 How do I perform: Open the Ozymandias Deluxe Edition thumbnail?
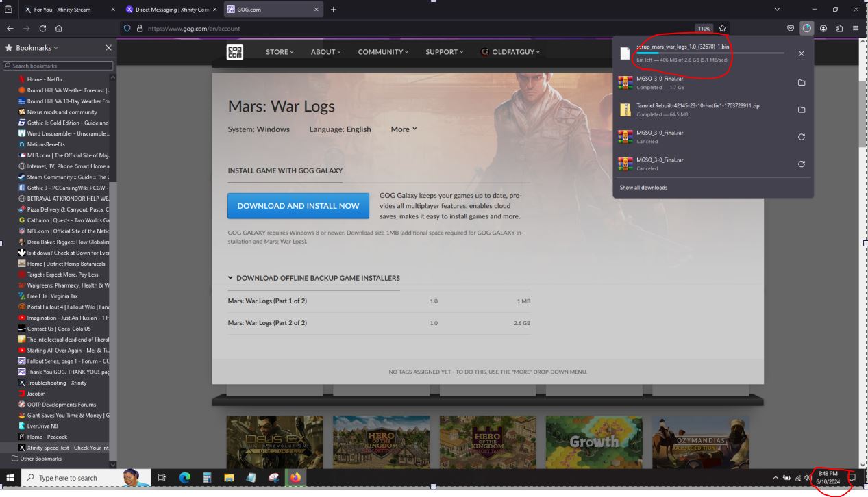pos(701,442)
